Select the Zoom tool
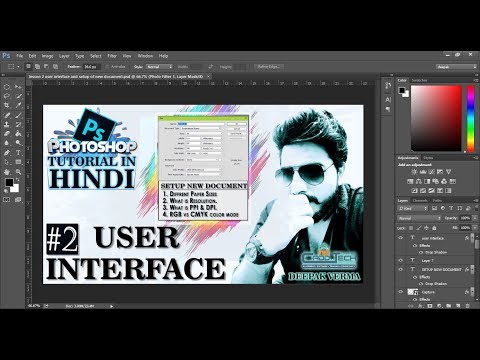The height and width of the screenshot is (360, 480). 18,172
